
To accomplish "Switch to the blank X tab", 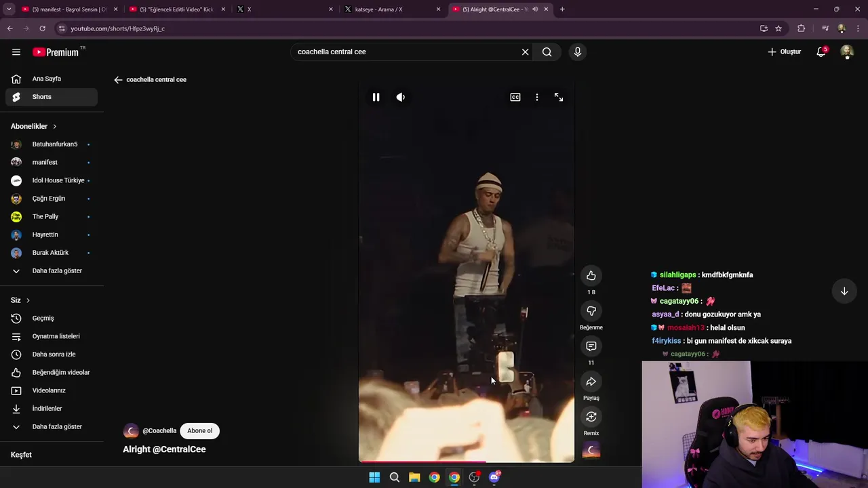I will [x=285, y=9].
